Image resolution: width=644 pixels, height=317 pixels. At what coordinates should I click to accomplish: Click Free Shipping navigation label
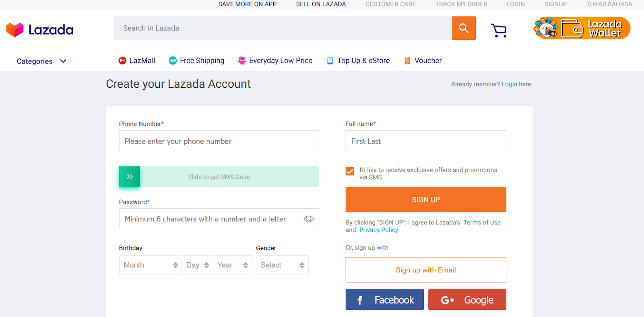click(202, 61)
